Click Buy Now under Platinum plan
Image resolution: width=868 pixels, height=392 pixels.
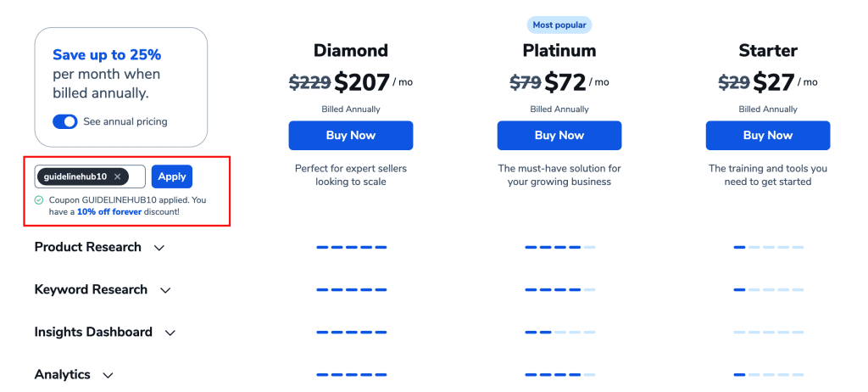(559, 135)
